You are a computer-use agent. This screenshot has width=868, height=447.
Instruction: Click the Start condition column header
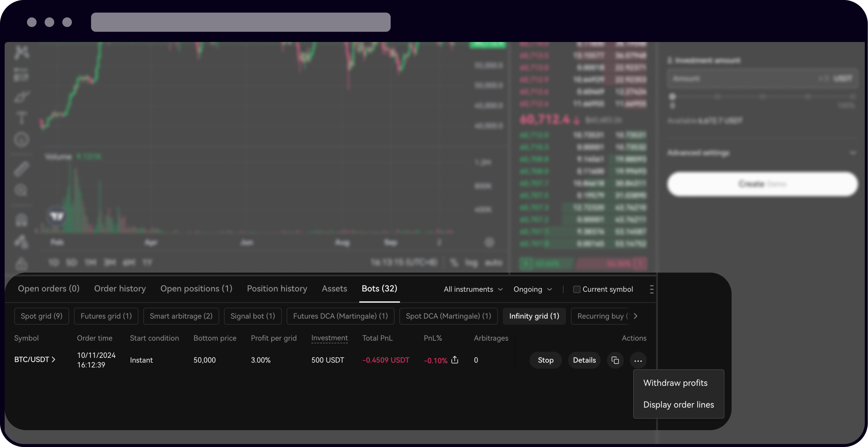click(x=154, y=338)
